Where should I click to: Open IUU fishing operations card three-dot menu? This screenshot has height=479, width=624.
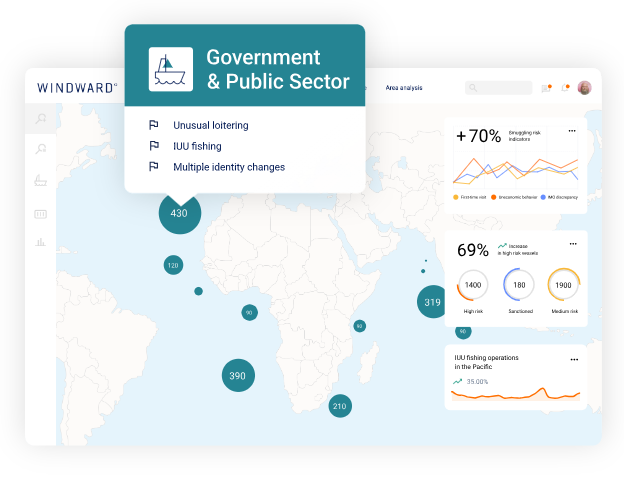pos(574,360)
